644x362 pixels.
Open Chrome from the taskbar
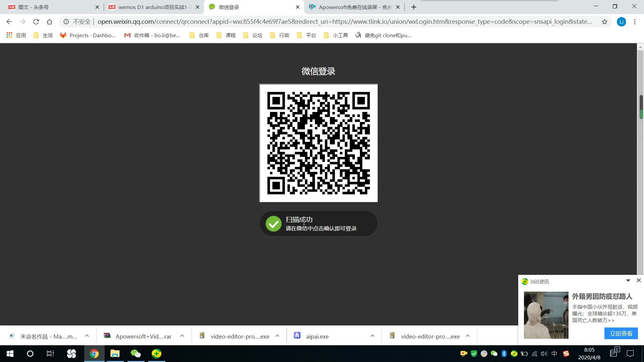click(94, 354)
